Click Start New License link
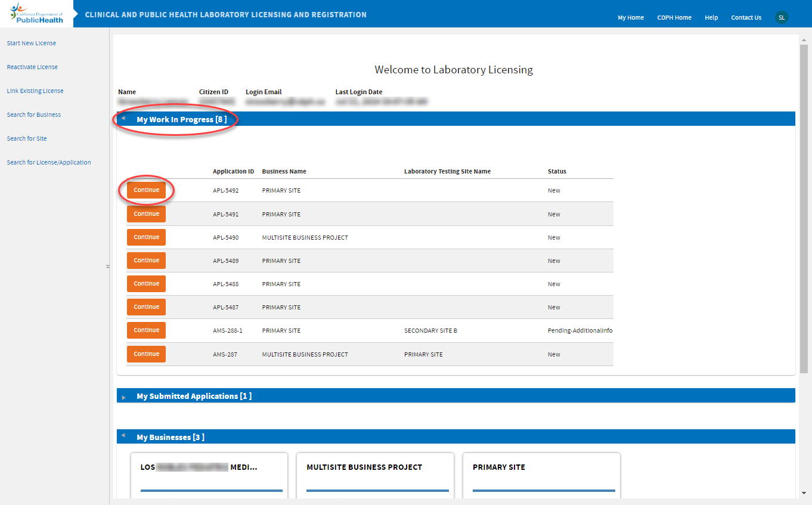This screenshot has width=812, height=505. (x=31, y=44)
